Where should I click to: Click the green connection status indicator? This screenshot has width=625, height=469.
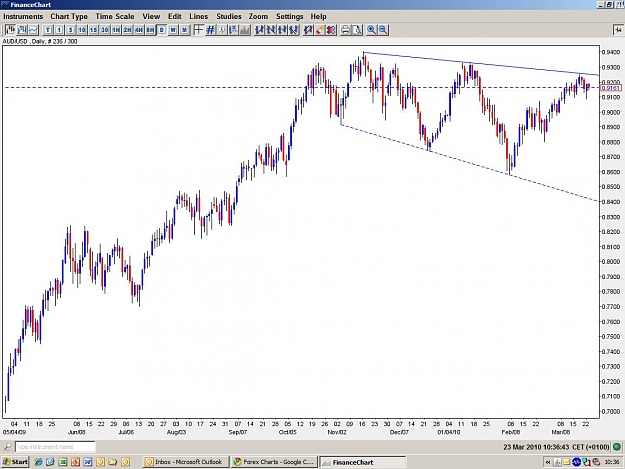(x=617, y=447)
